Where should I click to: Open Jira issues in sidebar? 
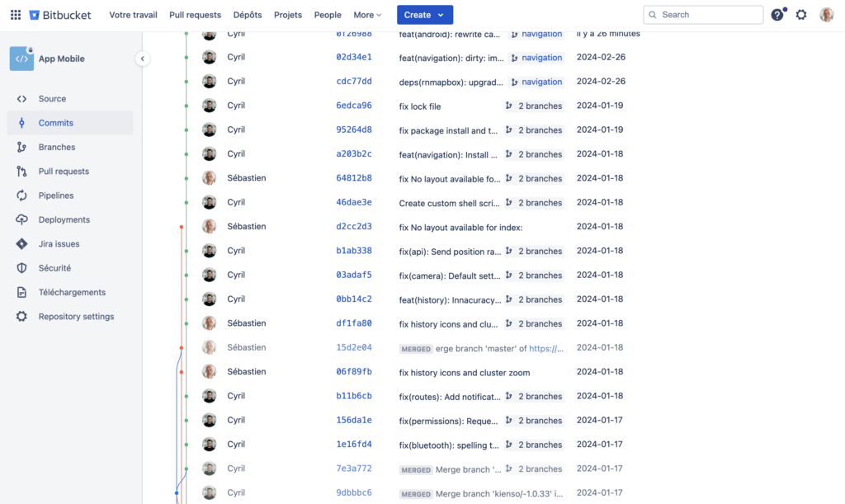coord(70,244)
